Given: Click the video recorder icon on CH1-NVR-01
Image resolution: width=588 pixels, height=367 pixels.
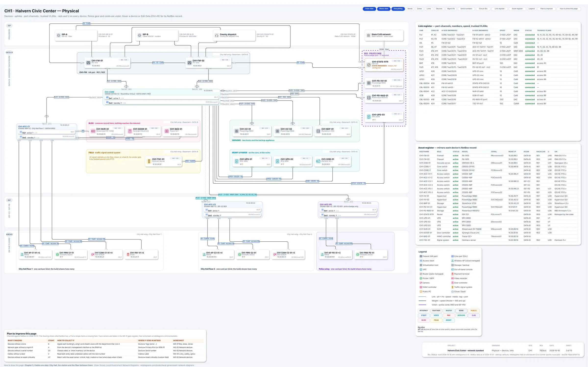Looking at the screenshot, I should tap(93, 131).
